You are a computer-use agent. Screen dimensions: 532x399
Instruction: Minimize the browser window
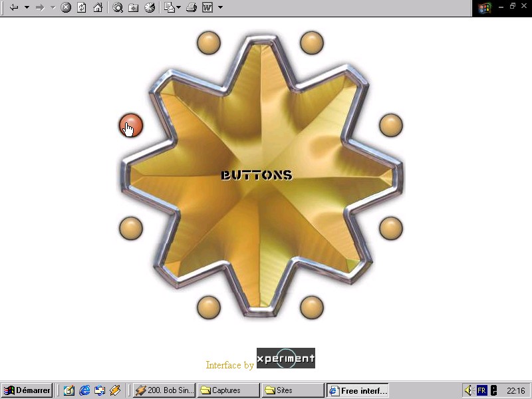coord(501,7)
